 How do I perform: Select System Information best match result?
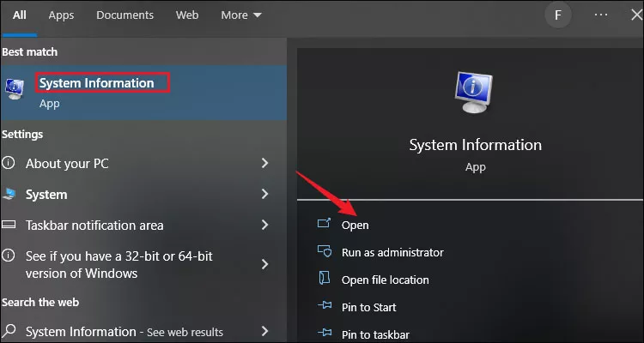(x=143, y=93)
